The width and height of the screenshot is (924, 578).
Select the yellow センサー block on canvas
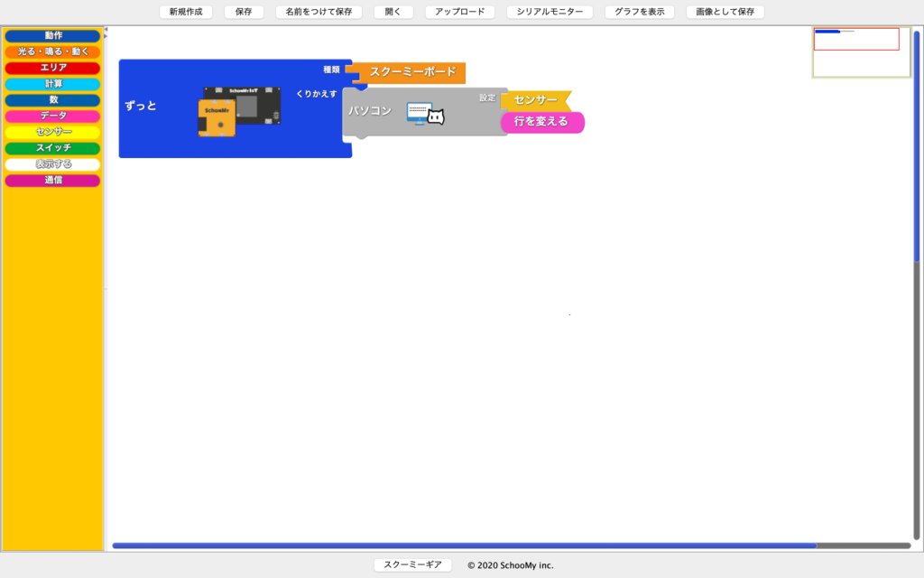tap(536, 100)
